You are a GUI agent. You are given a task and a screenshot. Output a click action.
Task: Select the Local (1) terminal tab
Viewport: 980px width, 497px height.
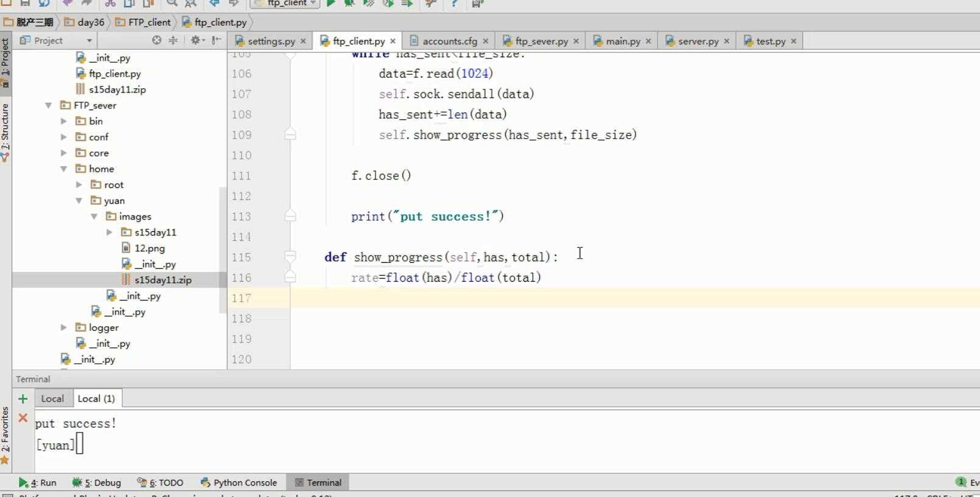pyautogui.click(x=96, y=399)
